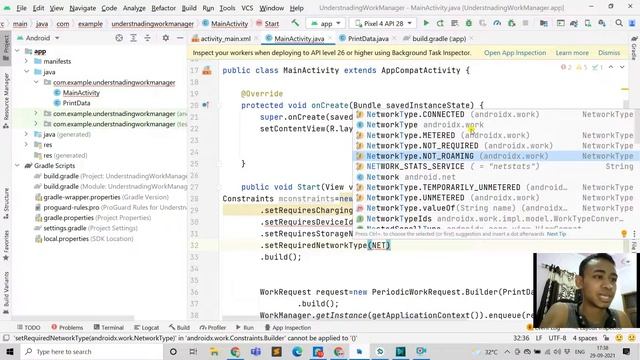Screen dimensions: 640x360
Task: Open the VCS menu
Action: pyautogui.click(x=247, y=8)
